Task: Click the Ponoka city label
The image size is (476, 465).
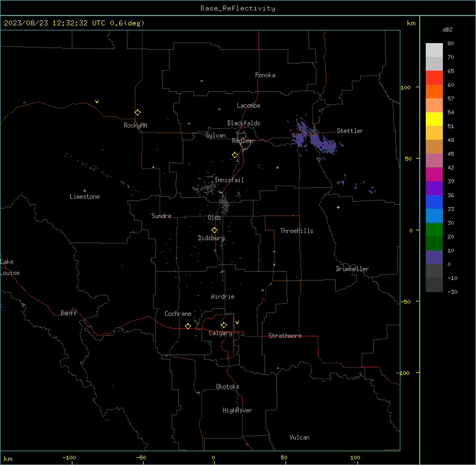Action: point(265,75)
